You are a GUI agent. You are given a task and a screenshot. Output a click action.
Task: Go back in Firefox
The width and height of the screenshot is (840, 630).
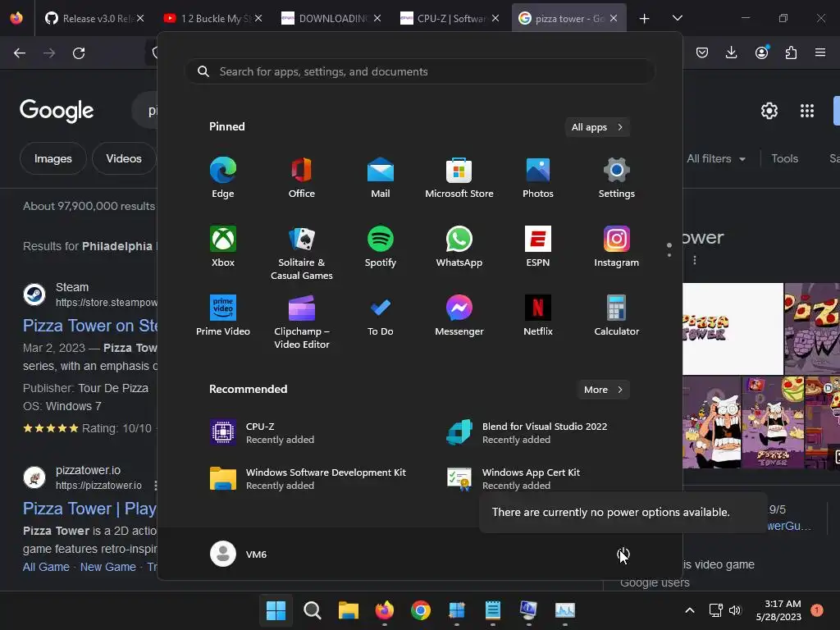point(20,53)
